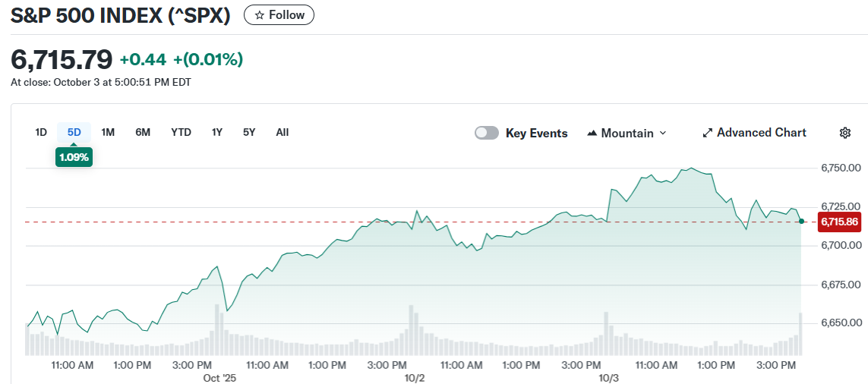Click the star icon in Follow button

coord(259,15)
